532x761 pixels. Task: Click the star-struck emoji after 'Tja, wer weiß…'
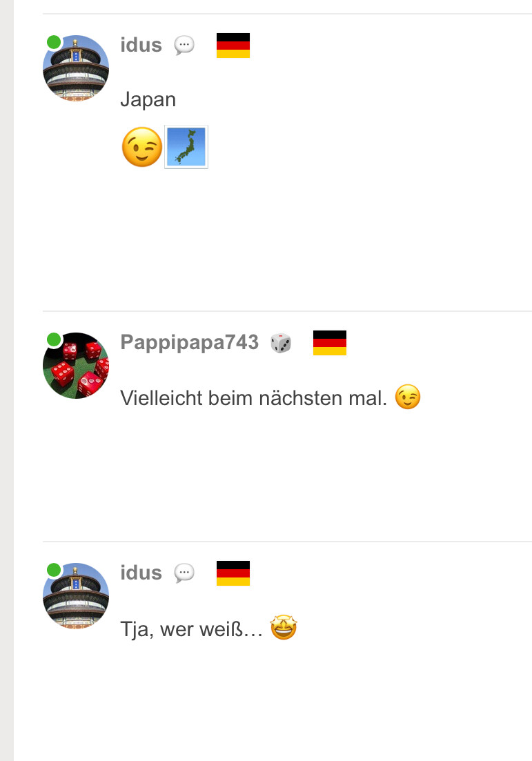284,627
